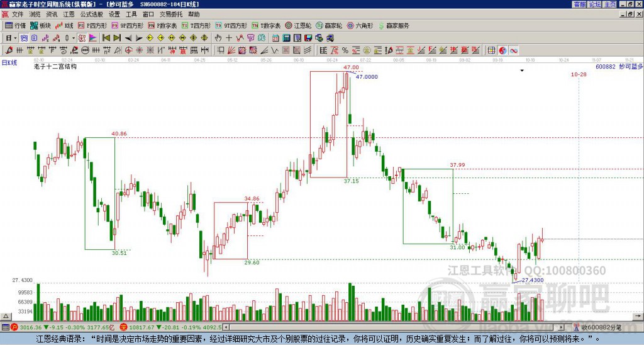Image resolution: width=644 pixels, height=345 pixels.
Task: Open the 9P四方形 tool
Action: point(128,25)
